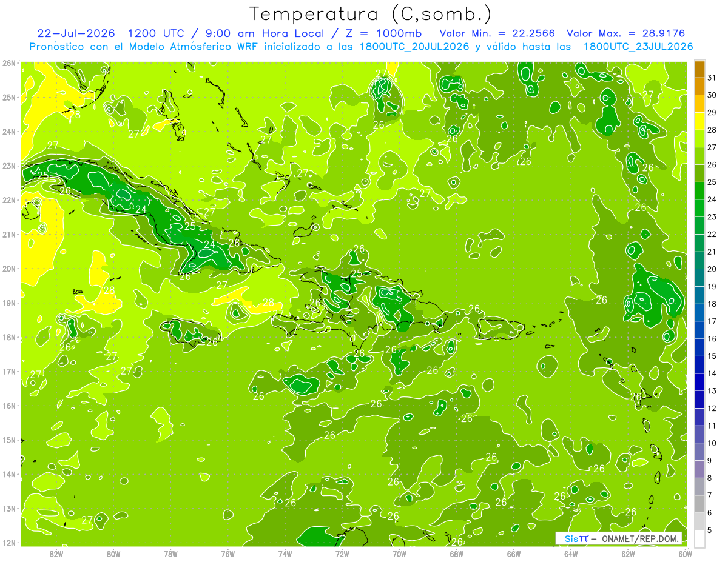The height and width of the screenshot is (562, 728).
Task: Click the color scale label 10
Action: coord(712,443)
